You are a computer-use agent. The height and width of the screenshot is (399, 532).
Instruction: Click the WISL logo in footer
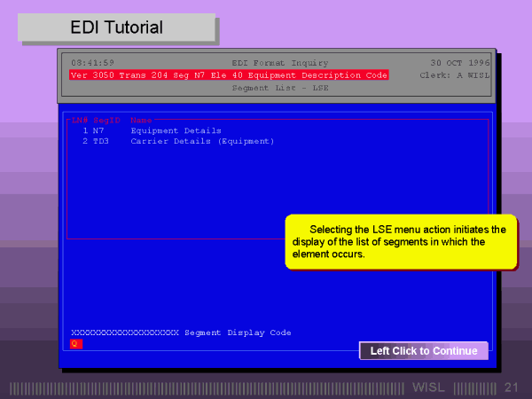pyautogui.click(x=430, y=387)
